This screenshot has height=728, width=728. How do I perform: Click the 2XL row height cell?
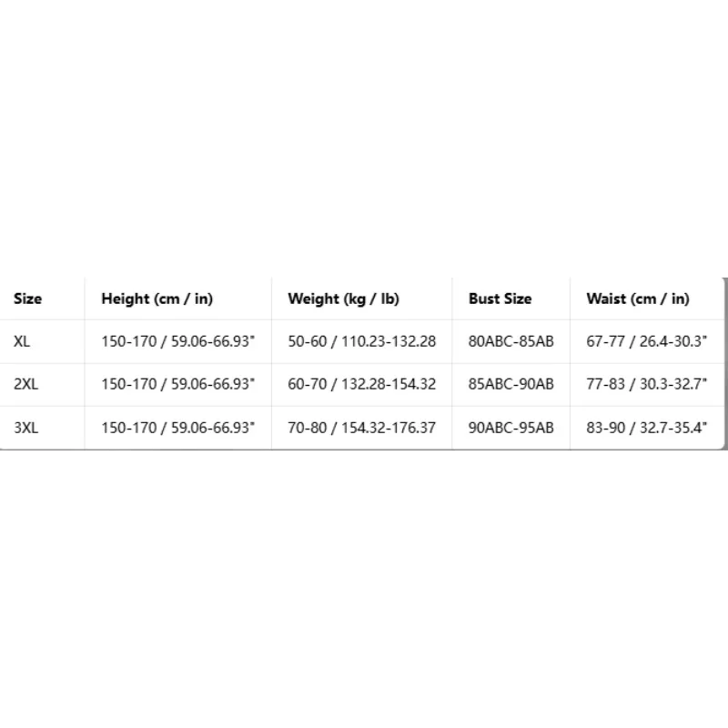coord(177,384)
